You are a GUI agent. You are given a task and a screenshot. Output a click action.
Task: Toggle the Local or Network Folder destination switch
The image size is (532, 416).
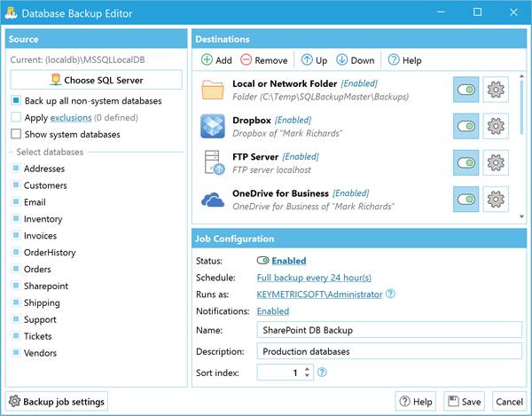click(x=465, y=90)
